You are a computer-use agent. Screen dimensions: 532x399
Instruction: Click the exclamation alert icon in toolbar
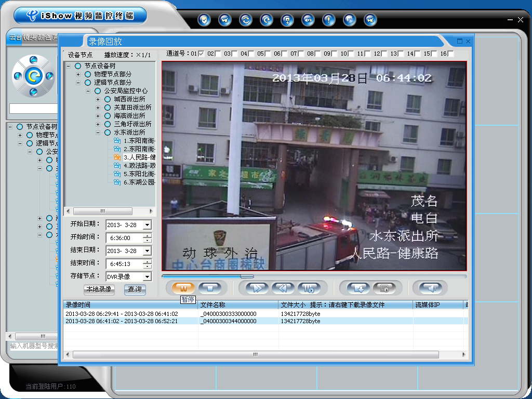328,20
